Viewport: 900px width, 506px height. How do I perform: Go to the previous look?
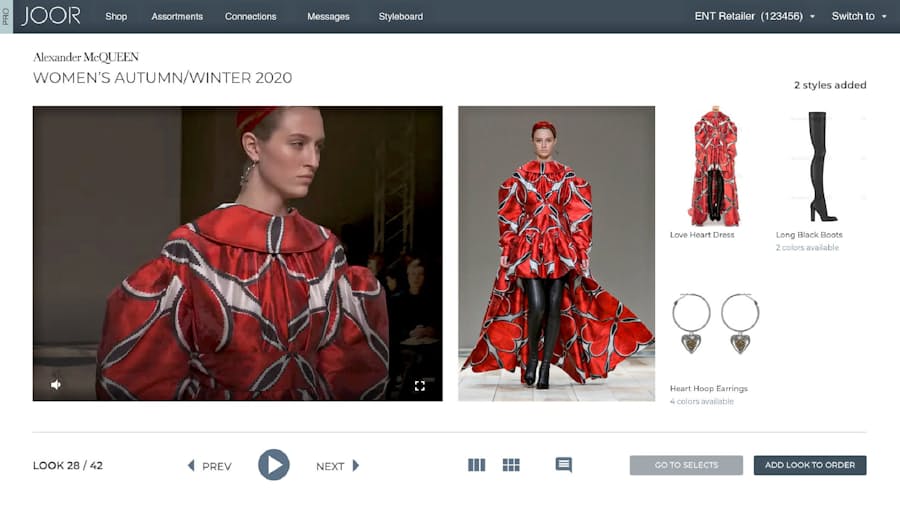tap(210, 466)
